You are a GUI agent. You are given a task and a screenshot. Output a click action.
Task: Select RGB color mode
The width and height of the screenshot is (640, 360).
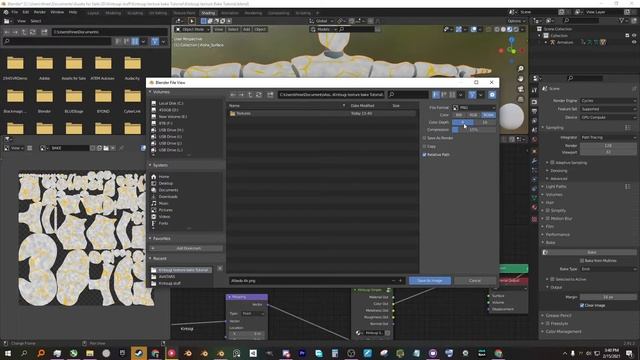pos(473,115)
